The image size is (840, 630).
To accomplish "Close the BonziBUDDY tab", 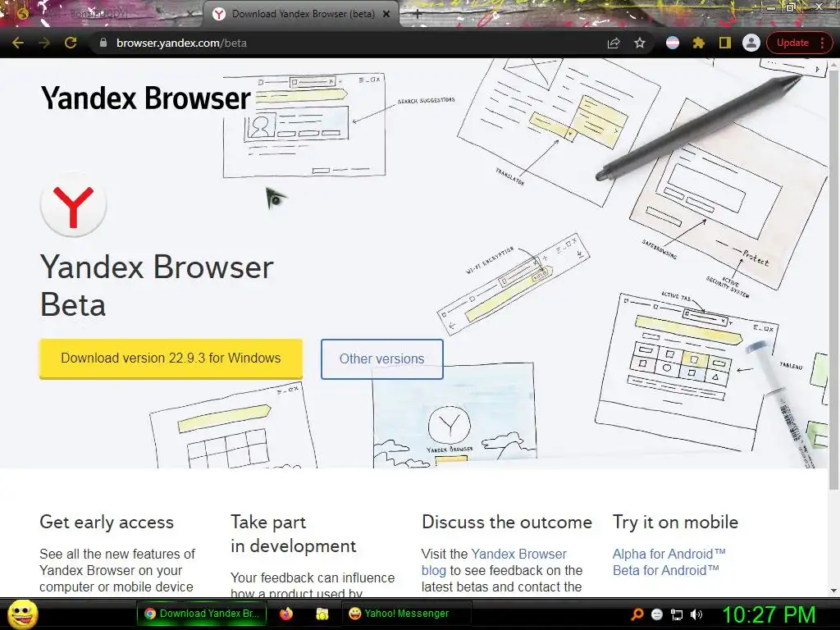I will [189, 15].
